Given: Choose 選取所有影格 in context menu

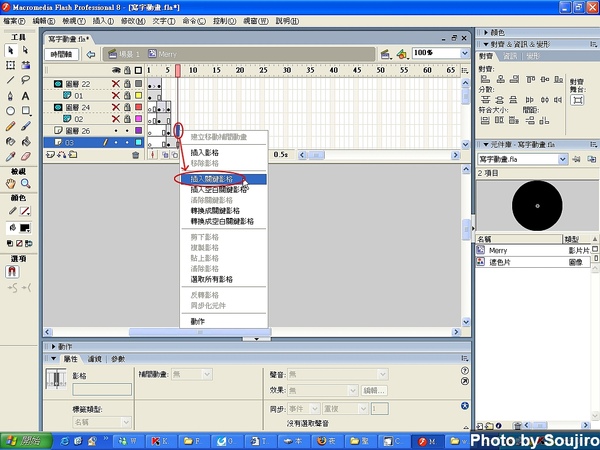Looking at the screenshot, I should 223,279.
